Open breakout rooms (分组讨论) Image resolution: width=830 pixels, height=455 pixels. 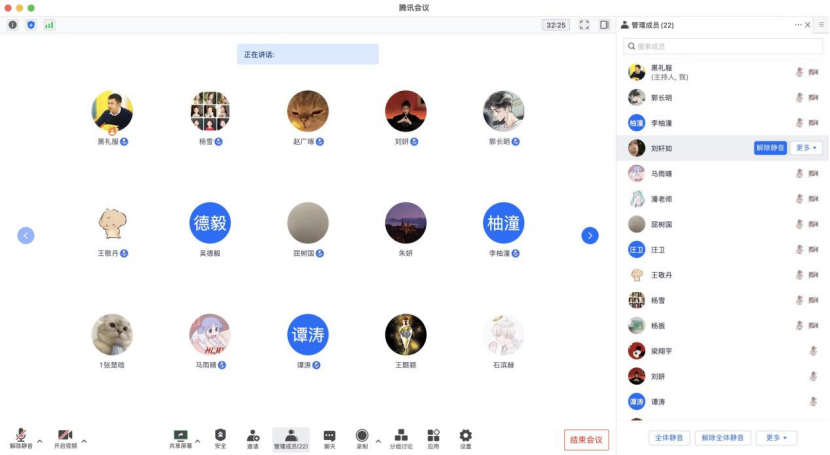pyautogui.click(x=400, y=438)
